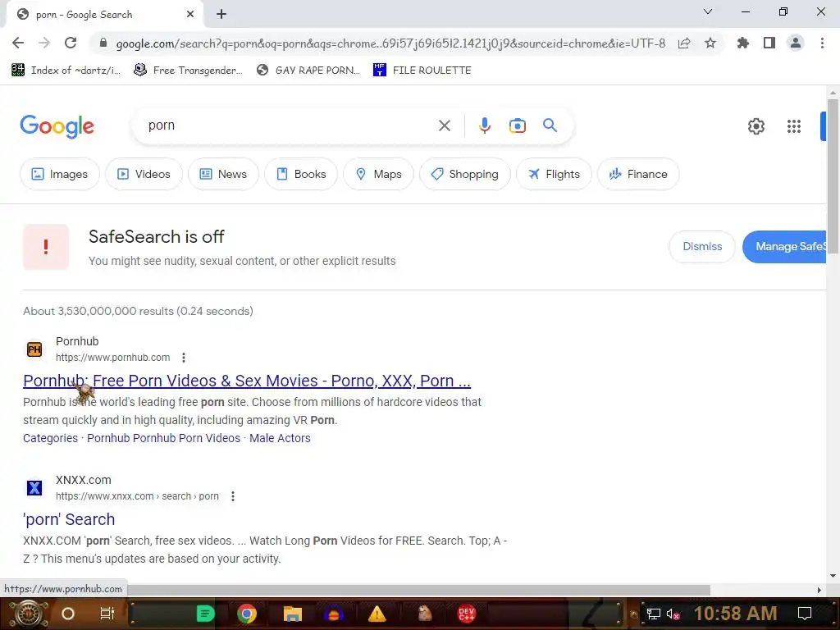Switch to Maps results

379,174
